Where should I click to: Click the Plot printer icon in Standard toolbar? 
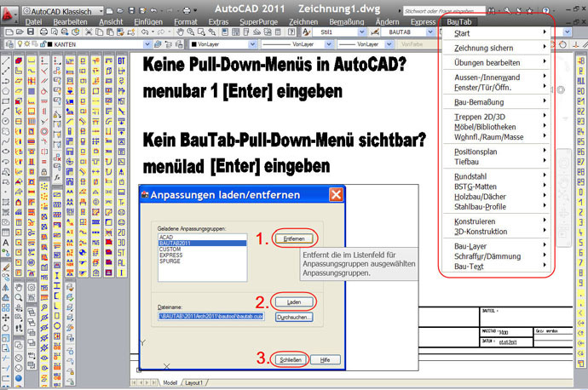point(43,32)
